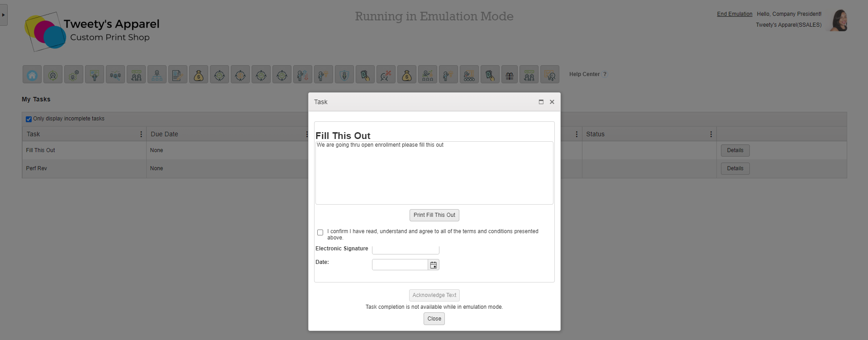Sort by the Due Date column header
The height and width of the screenshot is (340, 868).
pyautogui.click(x=164, y=134)
